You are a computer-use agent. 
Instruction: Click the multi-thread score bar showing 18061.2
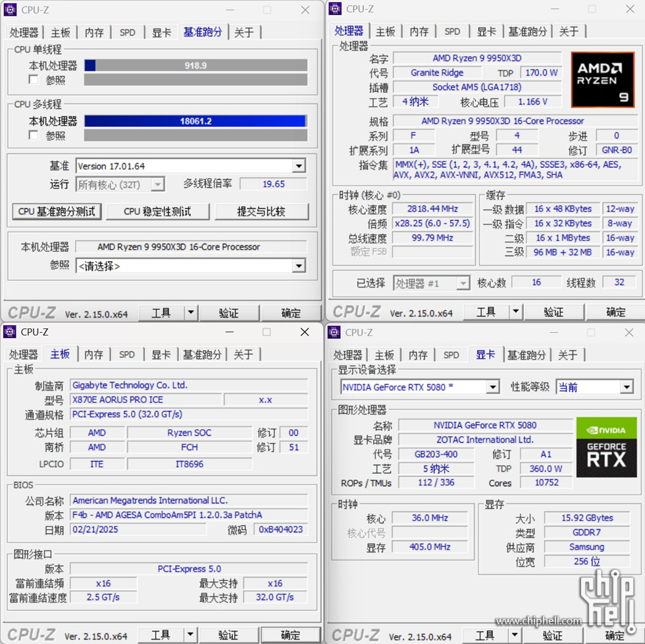point(196,121)
